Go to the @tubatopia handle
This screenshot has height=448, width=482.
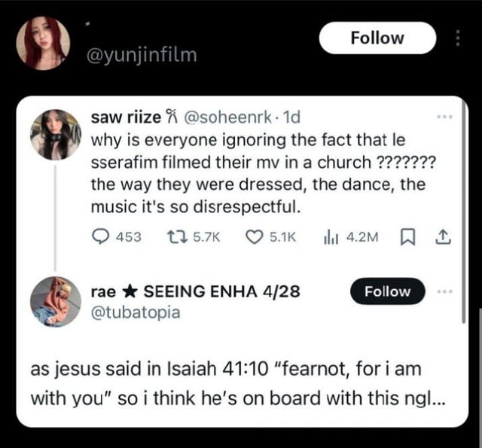[x=136, y=310]
